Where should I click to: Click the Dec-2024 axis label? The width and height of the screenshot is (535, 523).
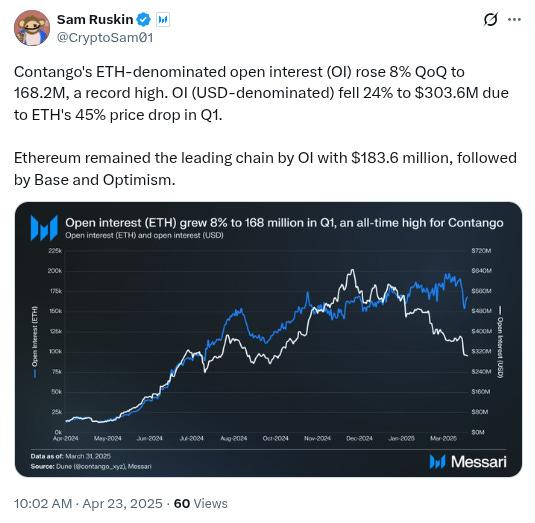click(359, 438)
